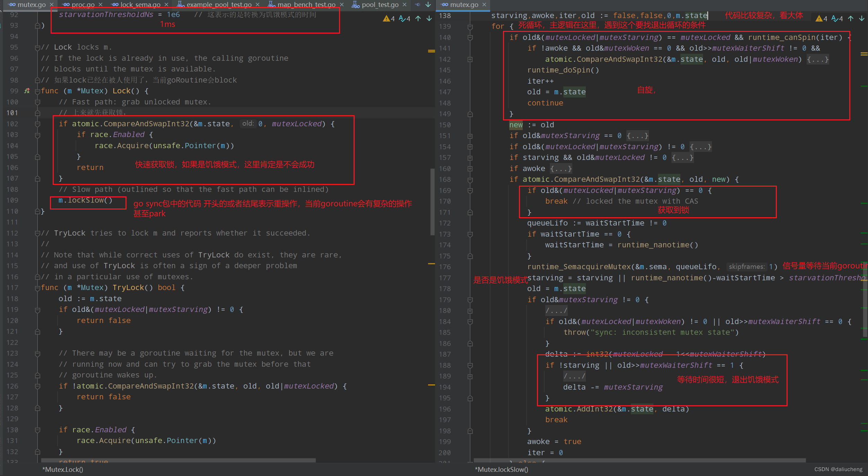Collapse the if block at line 119
This screenshot has width=868, height=476.
coord(37,309)
